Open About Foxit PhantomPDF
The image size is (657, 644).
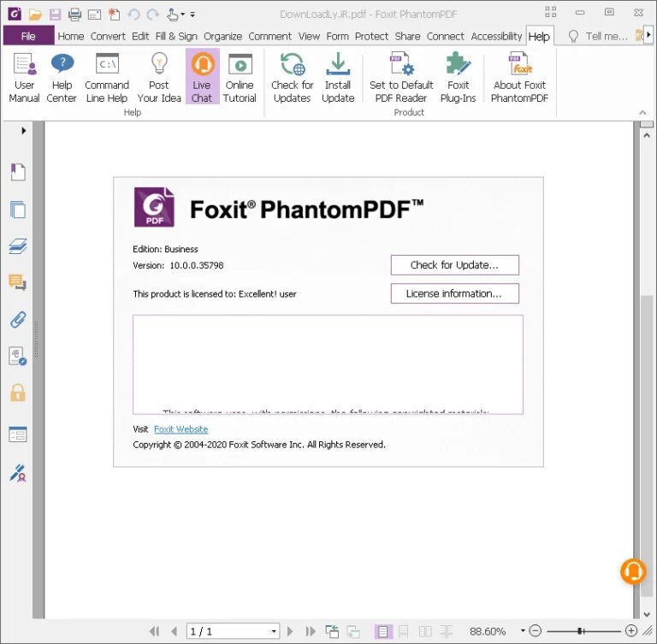519,78
